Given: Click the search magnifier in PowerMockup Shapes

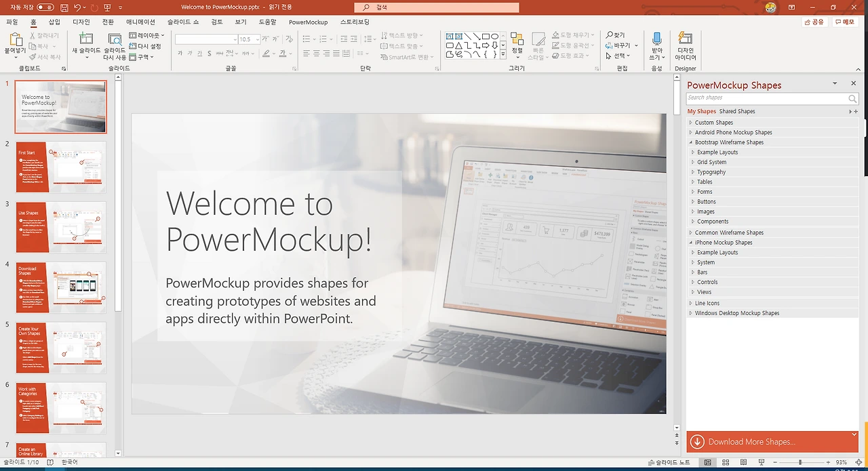Looking at the screenshot, I should tap(852, 98).
